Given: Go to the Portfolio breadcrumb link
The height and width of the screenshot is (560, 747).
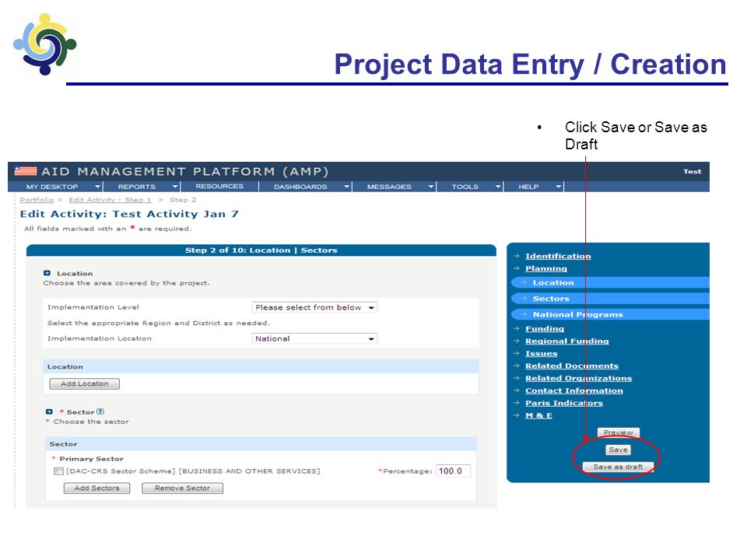Looking at the screenshot, I should 37,200.
